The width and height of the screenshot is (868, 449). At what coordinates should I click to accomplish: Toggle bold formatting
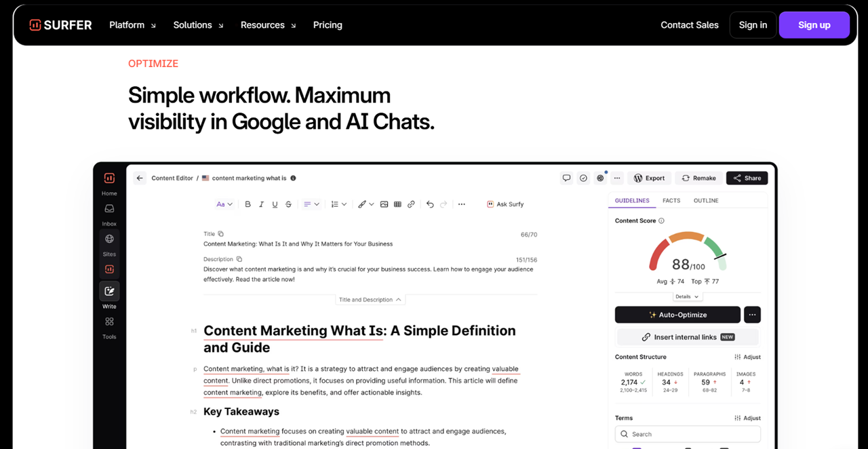tap(248, 204)
